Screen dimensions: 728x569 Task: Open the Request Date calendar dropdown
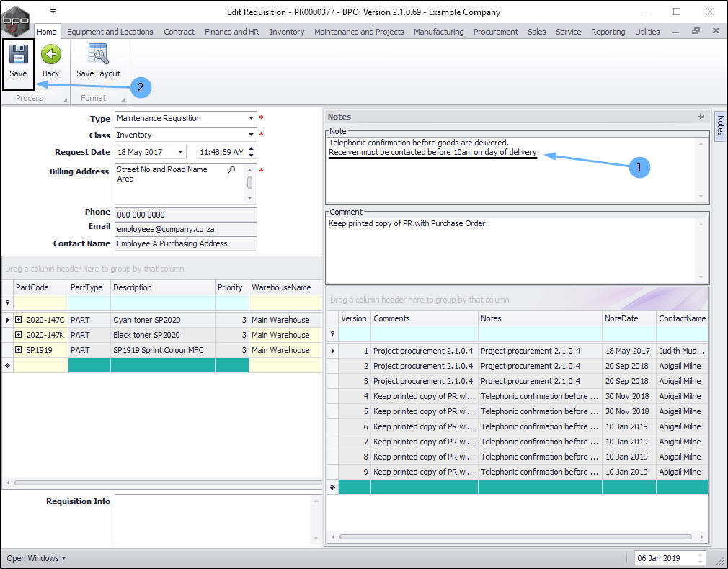point(180,152)
